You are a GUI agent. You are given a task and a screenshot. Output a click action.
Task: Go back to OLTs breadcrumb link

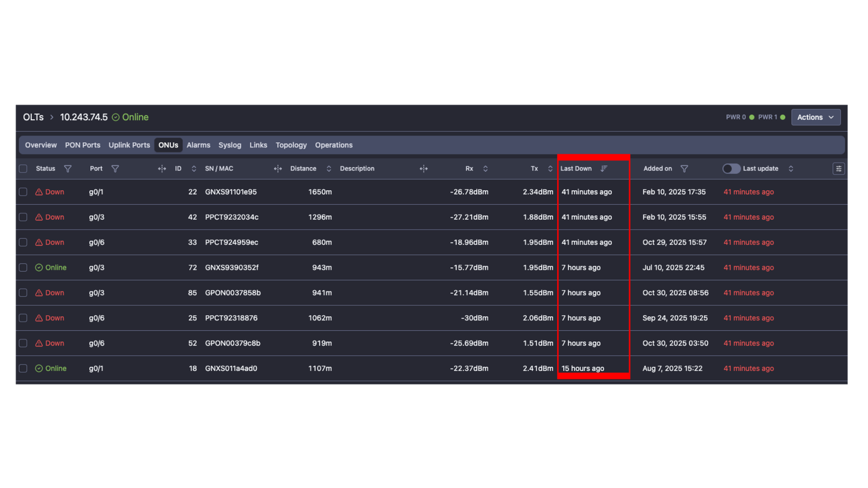pyautogui.click(x=33, y=117)
